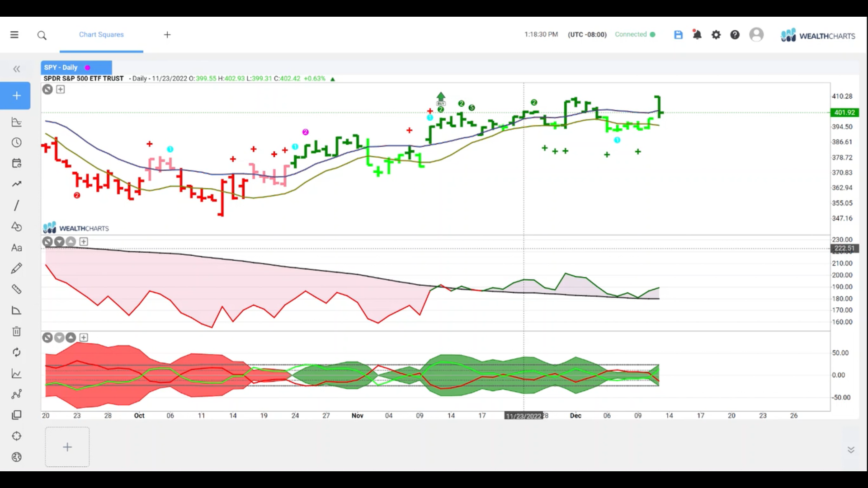The image size is (868, 488).
Task: Add indicator to bottom pane plus box
Action: coord(84,338)
